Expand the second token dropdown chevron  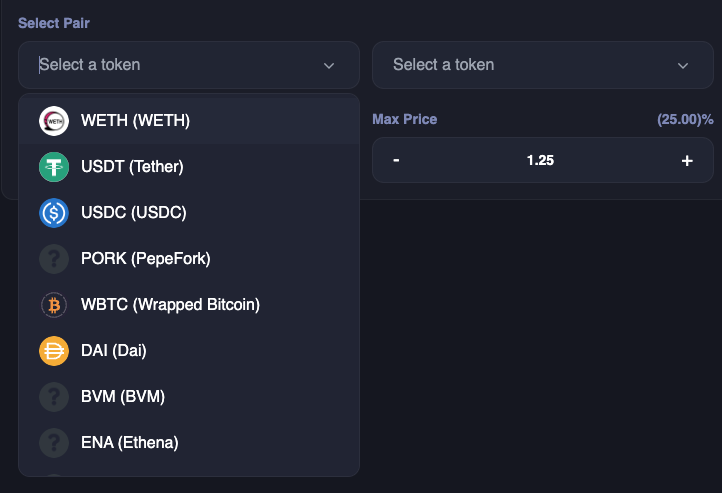pyautogui.click(x=683, y=66)
